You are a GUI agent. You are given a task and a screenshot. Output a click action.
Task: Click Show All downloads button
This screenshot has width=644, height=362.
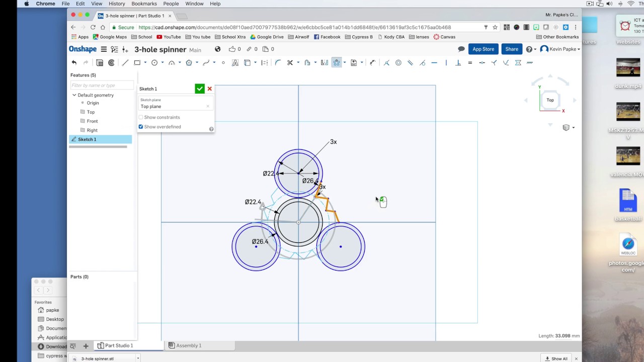coord(556,358)
